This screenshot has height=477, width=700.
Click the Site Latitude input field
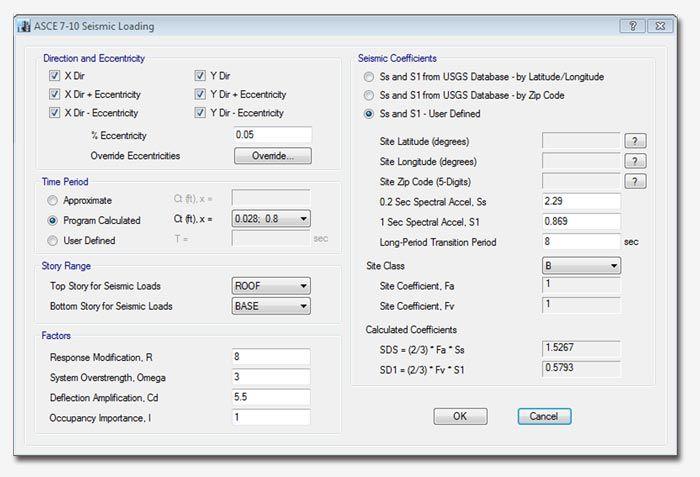pos(581,140)
